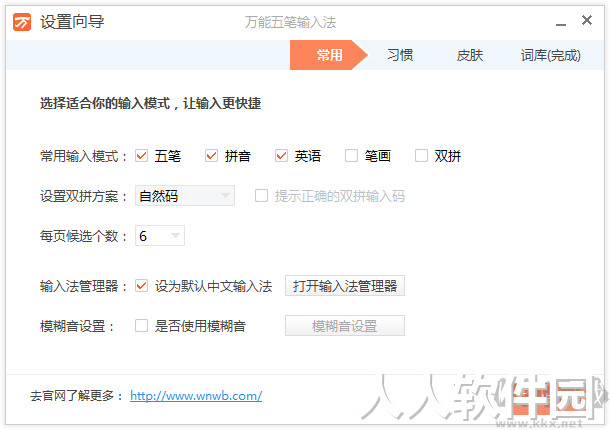Click the grayed 模糊音设置 button
The image size is (610, 430).
pos(345,326)
